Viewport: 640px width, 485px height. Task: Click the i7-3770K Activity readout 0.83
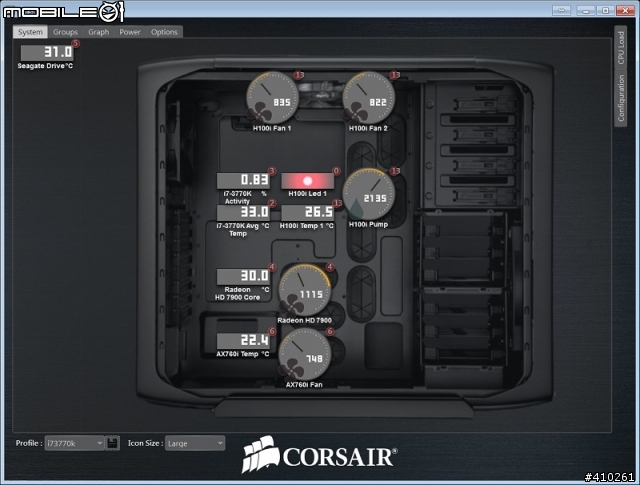pyautogui.click(x=243, y=180)
